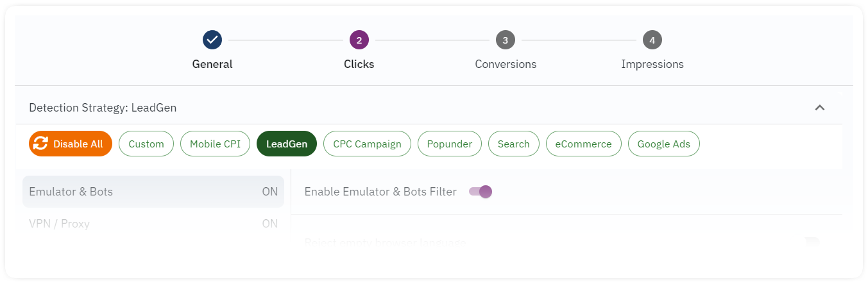This screenshot has width=868, height=284.
Task: Open the Detection Strategy: LeadGen header
Action: tap(429, 108)
